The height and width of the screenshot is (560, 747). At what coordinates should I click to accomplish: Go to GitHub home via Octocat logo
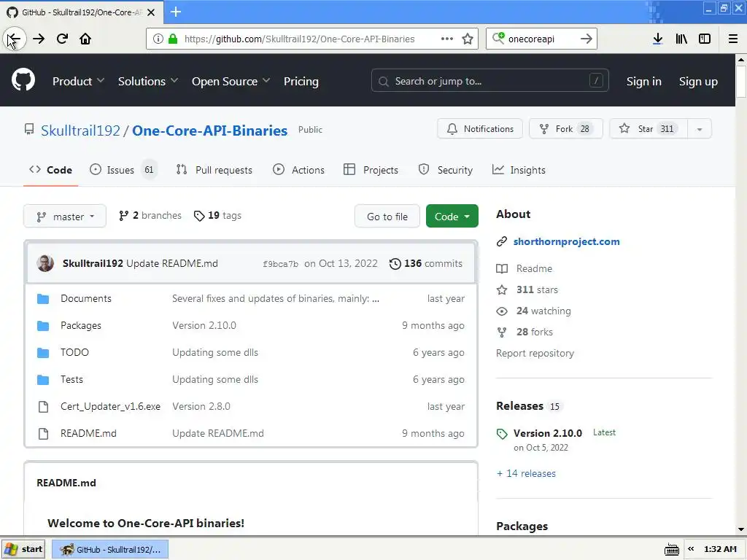(x=23, y=79)
